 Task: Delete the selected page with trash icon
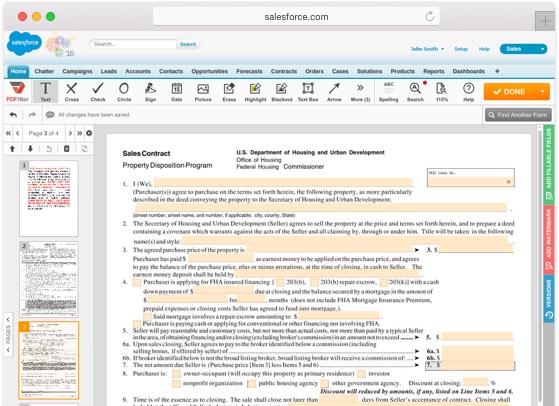pos(67,149)
